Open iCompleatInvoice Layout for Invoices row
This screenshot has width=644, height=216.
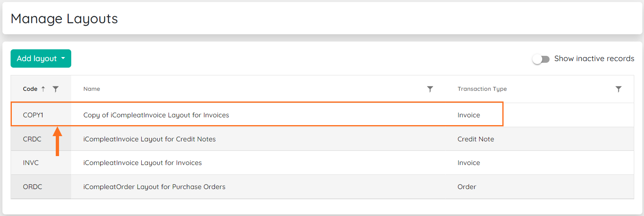[x=322, y=163]
